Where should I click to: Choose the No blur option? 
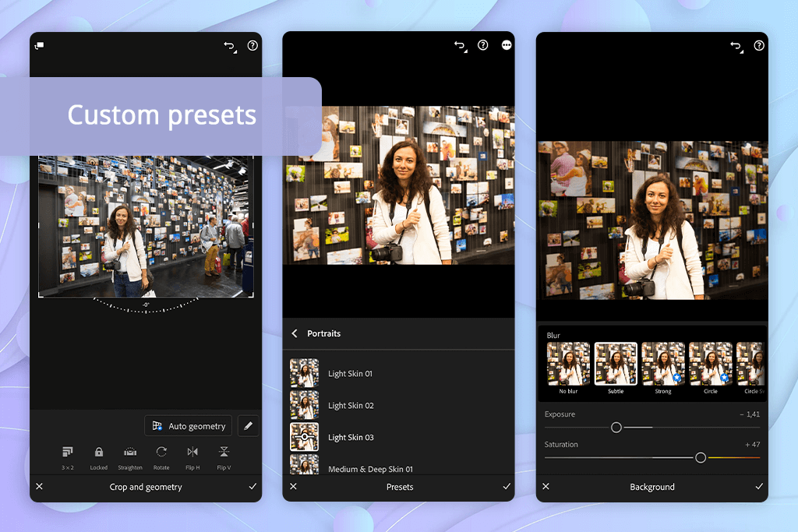tap(568, 368)
